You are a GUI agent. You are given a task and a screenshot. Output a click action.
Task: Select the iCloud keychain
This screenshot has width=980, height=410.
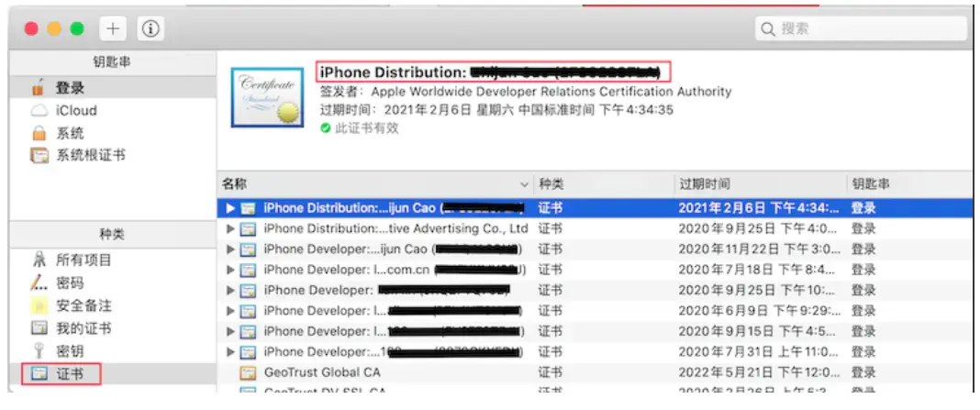[x=113, y=111]
